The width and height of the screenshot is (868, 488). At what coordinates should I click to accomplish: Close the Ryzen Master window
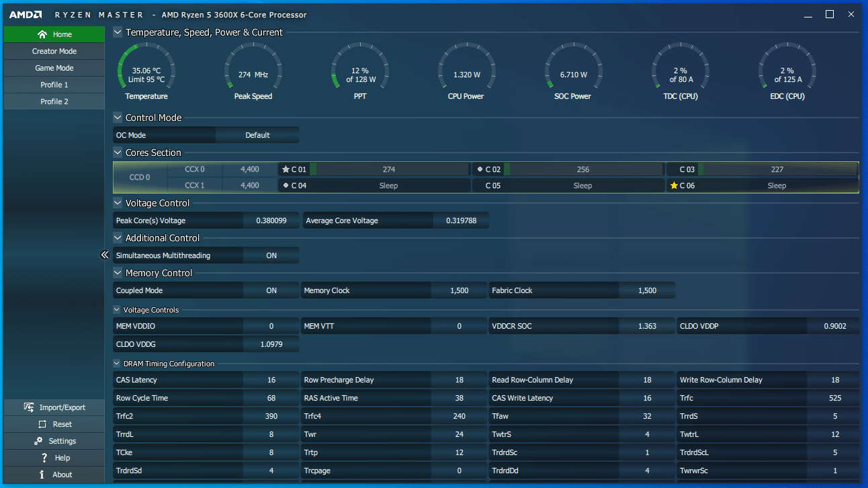851,14
